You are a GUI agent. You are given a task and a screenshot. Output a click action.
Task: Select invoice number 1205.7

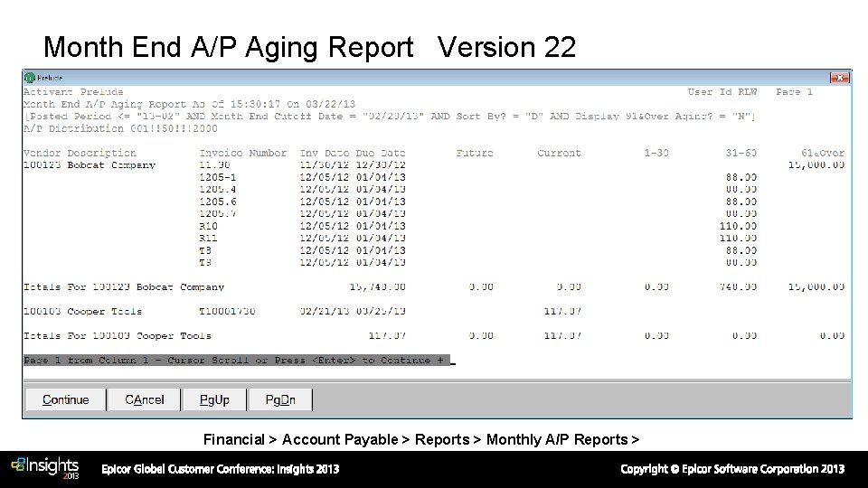pos(218,213)
